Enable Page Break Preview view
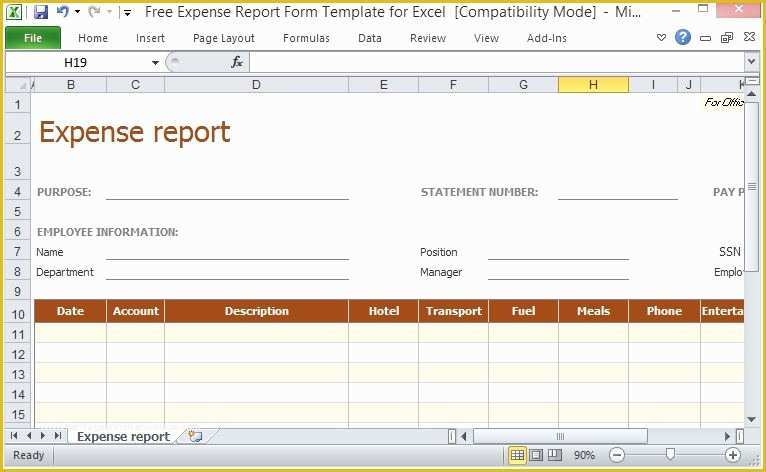This screenshot has height=472, width=766. pyautogui.click(x=554, y=455)
